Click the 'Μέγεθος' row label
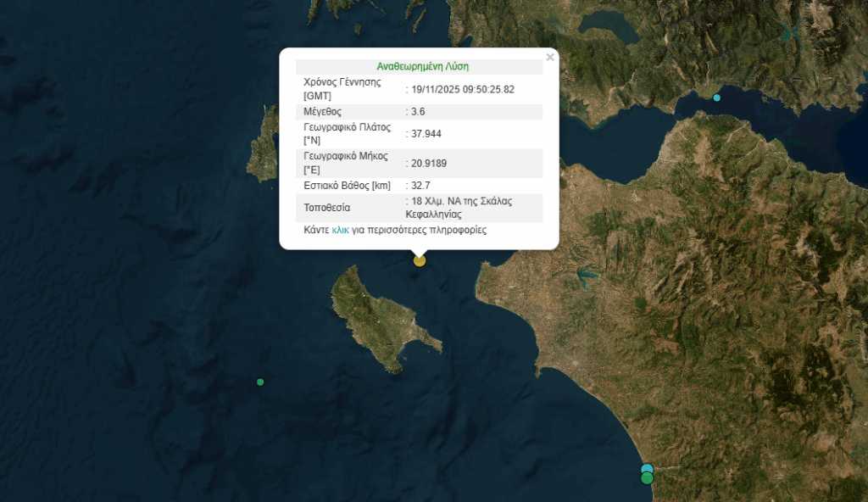 pos(322,111)
